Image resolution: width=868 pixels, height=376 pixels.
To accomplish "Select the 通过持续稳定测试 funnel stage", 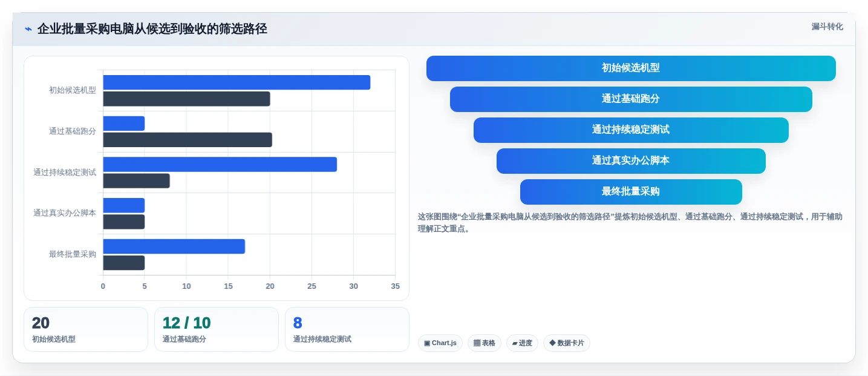I will coord(631,130).
